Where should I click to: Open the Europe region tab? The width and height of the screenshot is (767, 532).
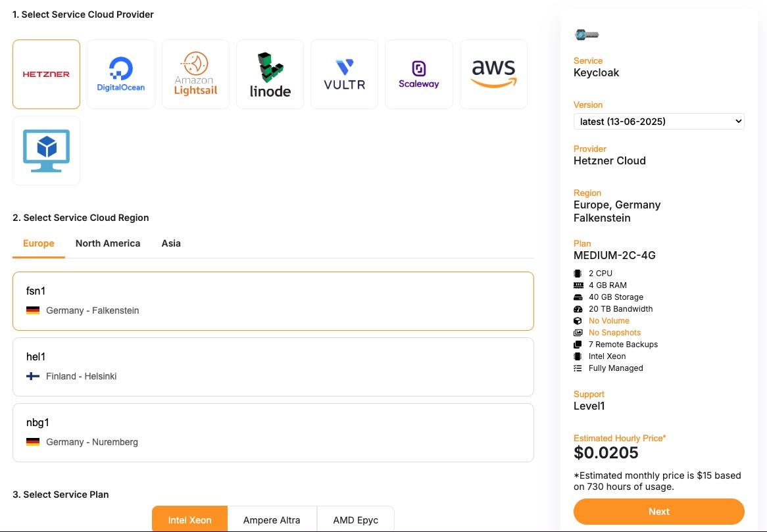39,243
